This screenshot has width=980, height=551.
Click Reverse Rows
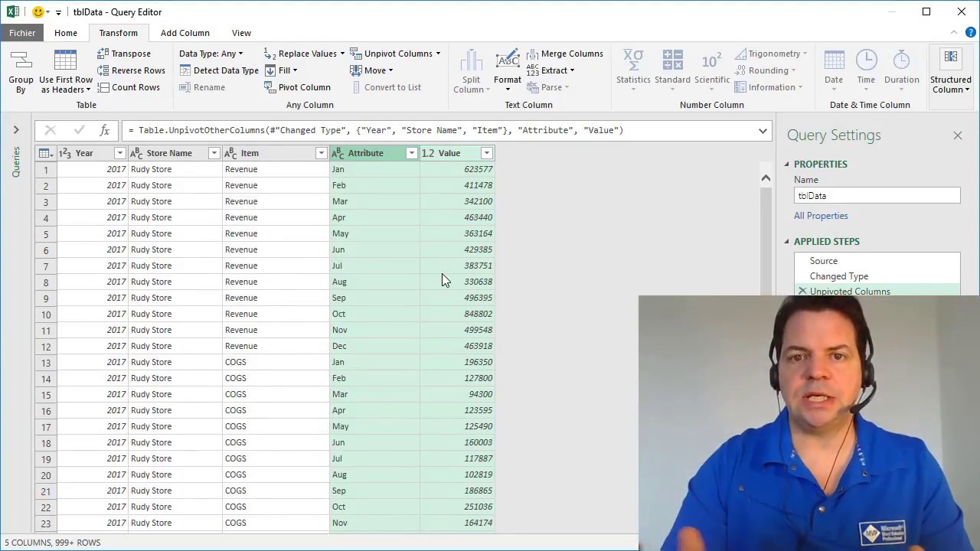coord(131,70)
